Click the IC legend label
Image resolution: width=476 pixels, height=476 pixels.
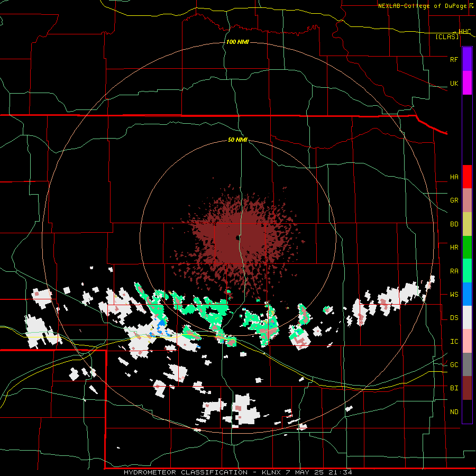[454, 342]
